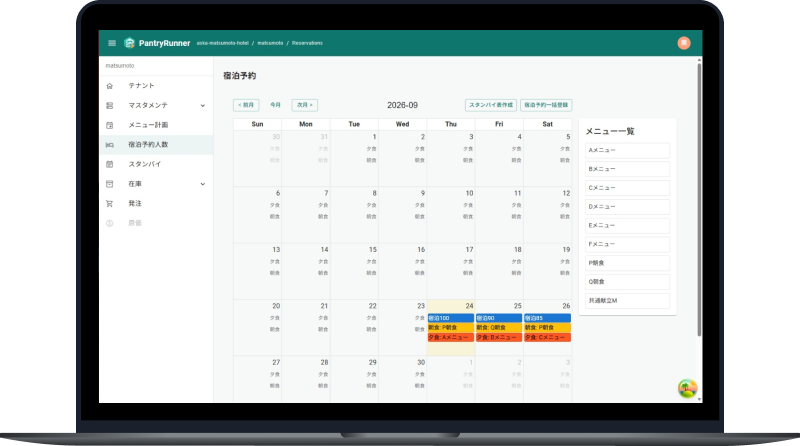The height and width of the screenshot is (446, 800).
Task: Jump to current month with 今月
Action: [x=276, y=105]
